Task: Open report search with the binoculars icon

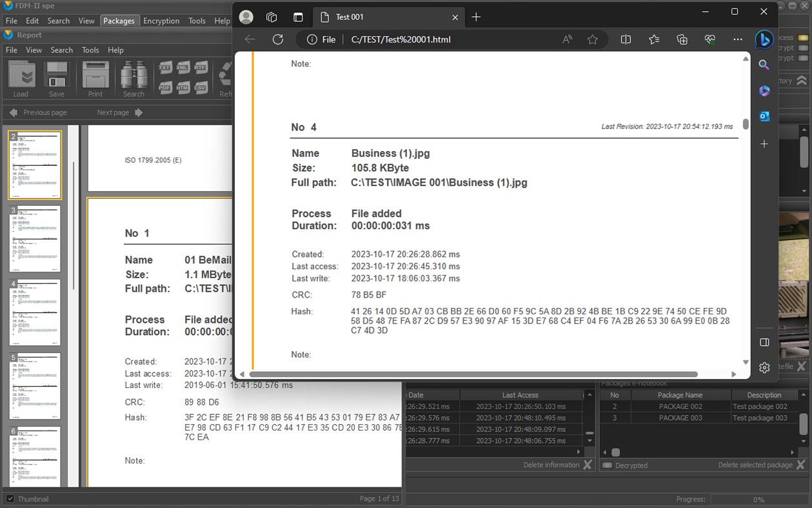Action: [134, 76]
